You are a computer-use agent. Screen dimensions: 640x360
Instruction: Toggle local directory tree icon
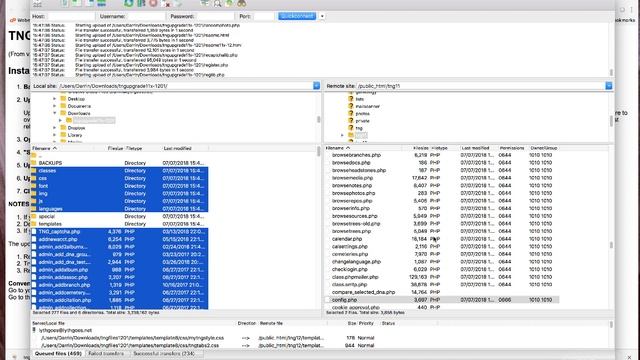tap(77, 3)
